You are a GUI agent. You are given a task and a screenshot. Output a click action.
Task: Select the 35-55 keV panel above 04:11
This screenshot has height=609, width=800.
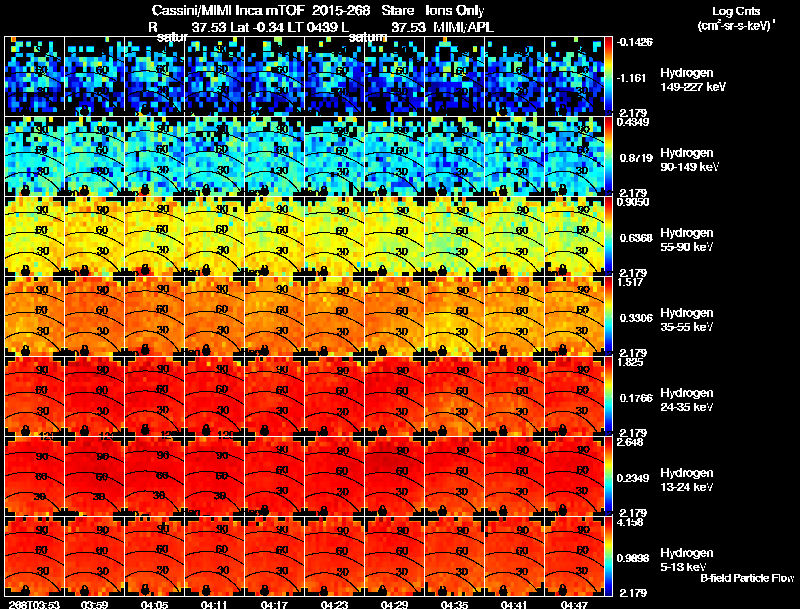214,316
